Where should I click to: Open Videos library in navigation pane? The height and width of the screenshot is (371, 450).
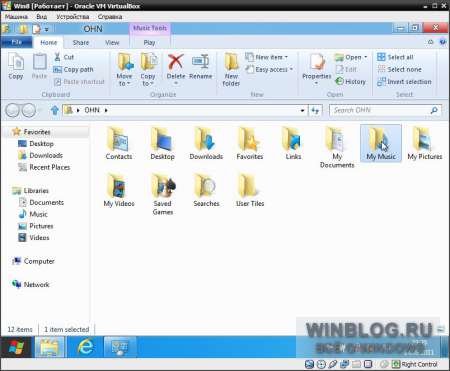(x=39, y=238)
